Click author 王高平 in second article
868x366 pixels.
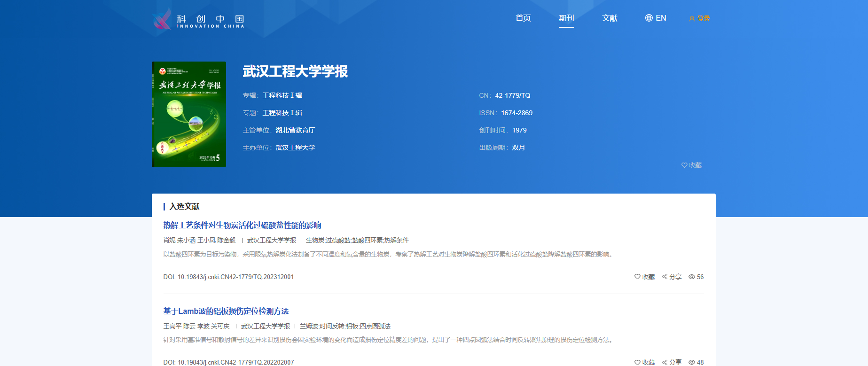click(x=172, y=326)
